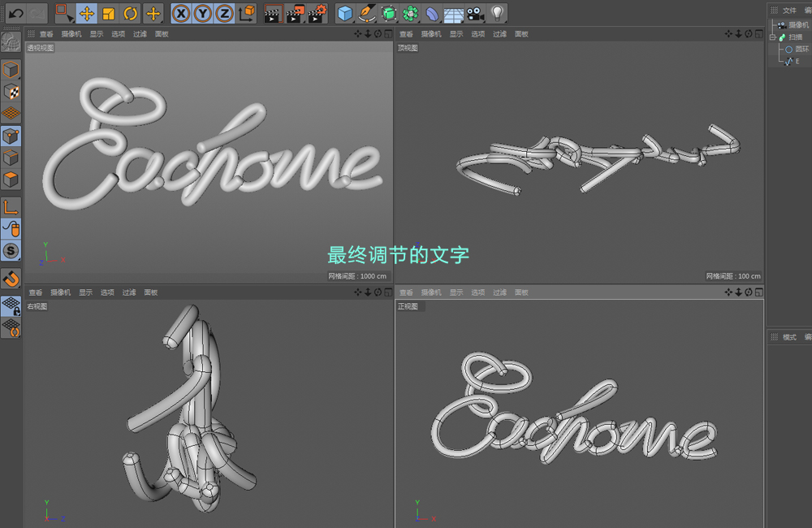Activate the Rotate tool
This screenshot has height=528, width=812.
[x=131, y=14]
